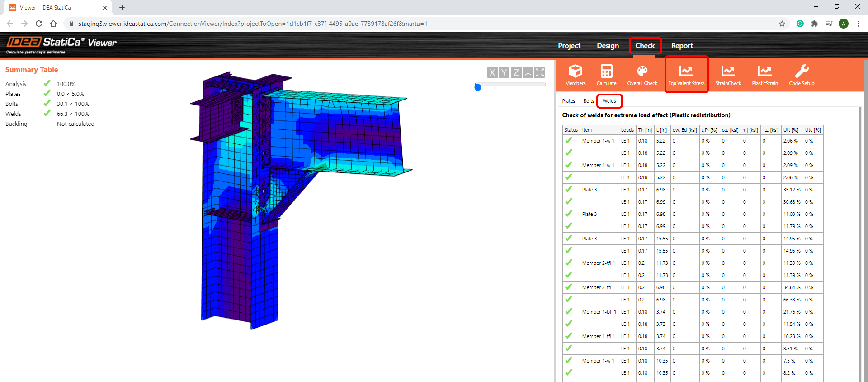868x382 pixels.
Task: Open the Overall Check palette icon
Action: click(x=642, y=75)
